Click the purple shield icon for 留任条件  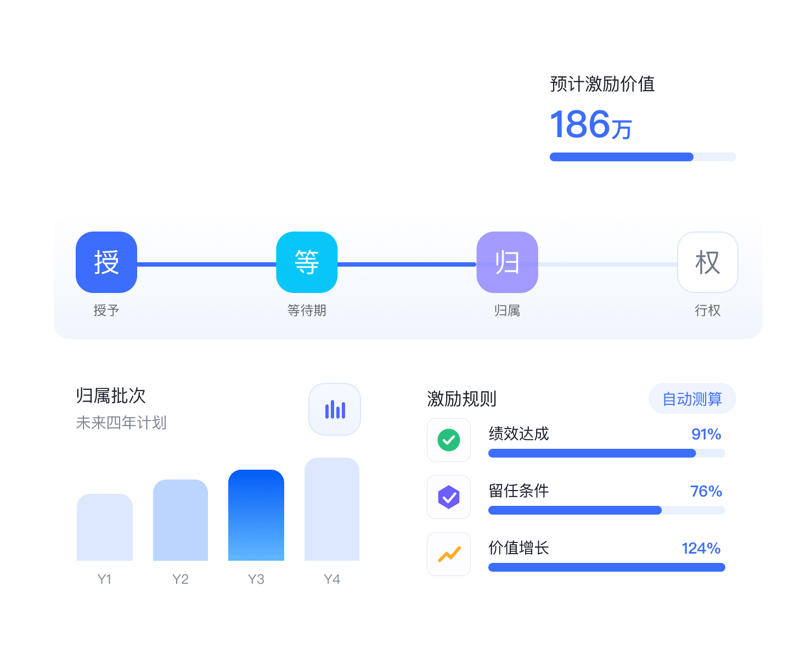[449, 497]
